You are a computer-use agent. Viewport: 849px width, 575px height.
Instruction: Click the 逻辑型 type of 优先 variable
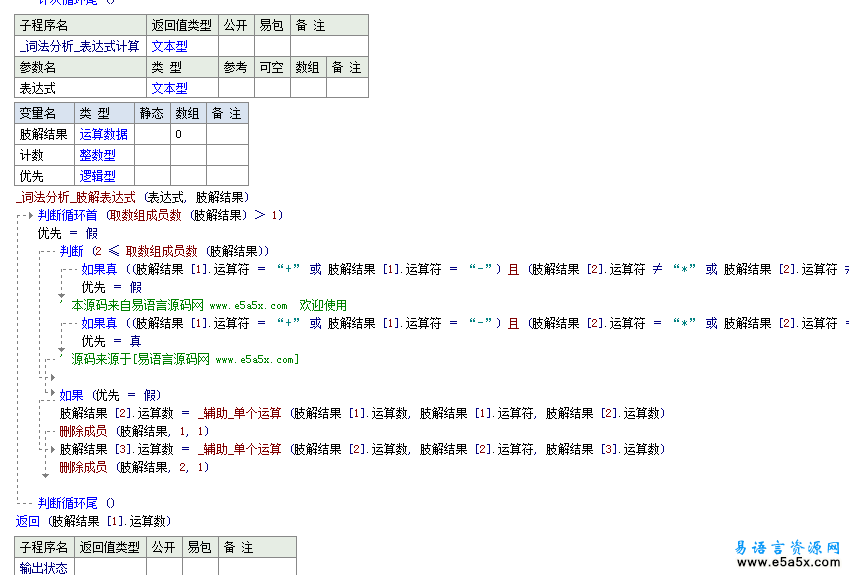coord(98,176)
